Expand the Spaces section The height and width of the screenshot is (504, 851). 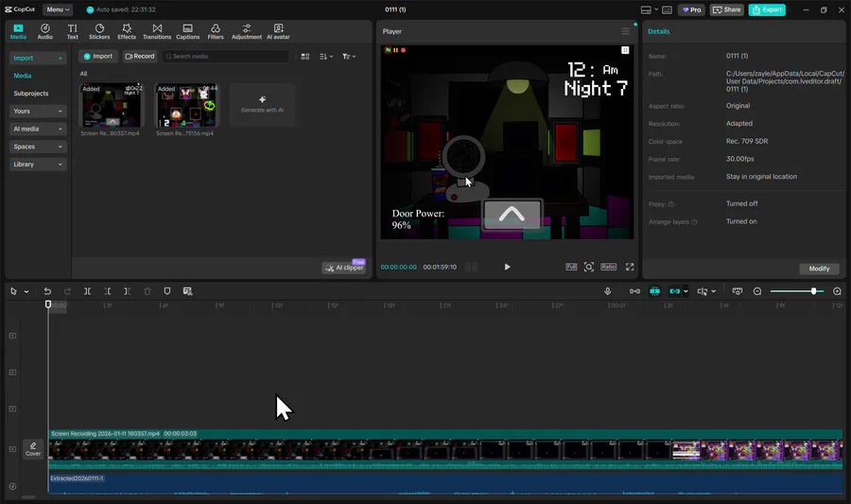point(38,147)
